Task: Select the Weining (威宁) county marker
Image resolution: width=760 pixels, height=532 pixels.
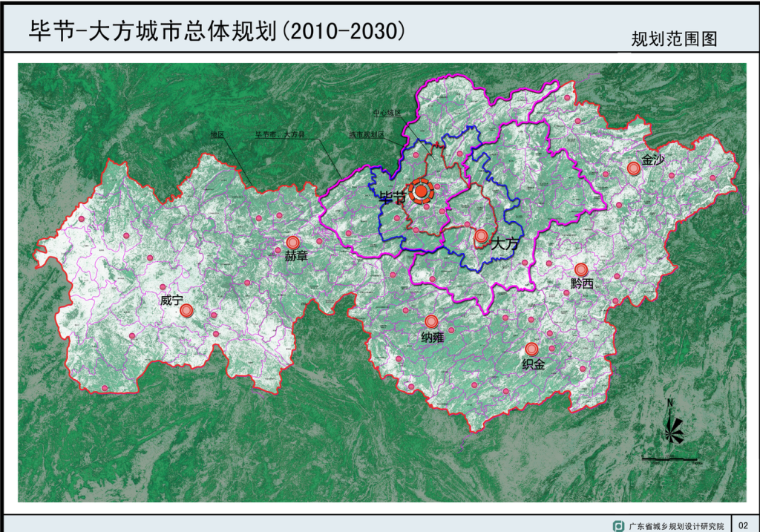Action: coord(186,311)
